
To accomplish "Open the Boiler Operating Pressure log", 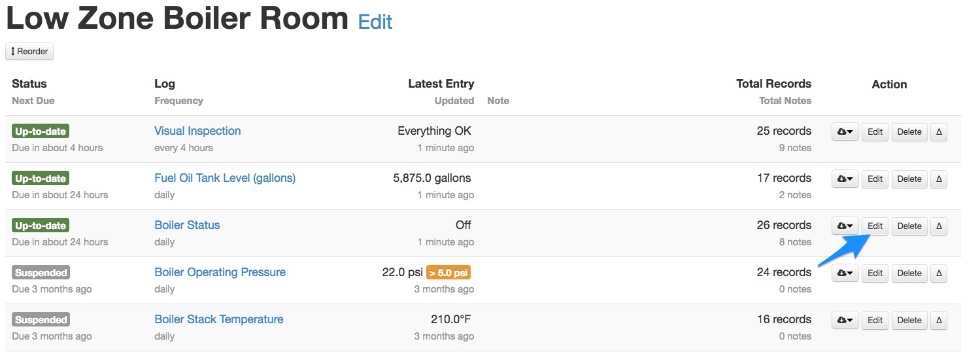I will (x=220, y=272).
